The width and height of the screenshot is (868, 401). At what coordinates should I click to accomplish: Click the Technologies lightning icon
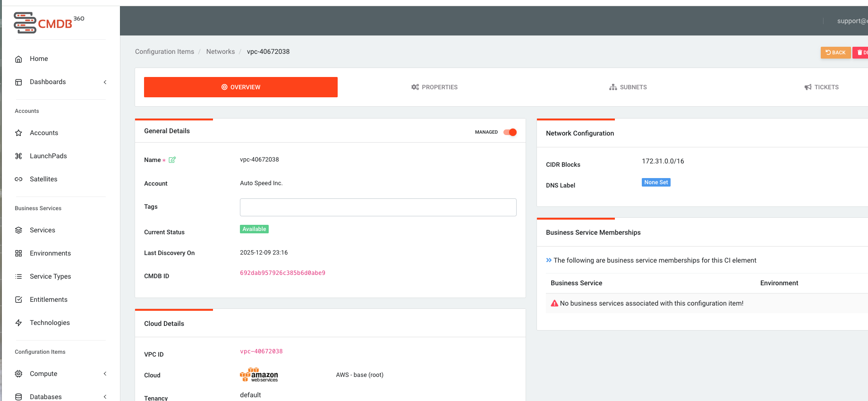(19, 323)
